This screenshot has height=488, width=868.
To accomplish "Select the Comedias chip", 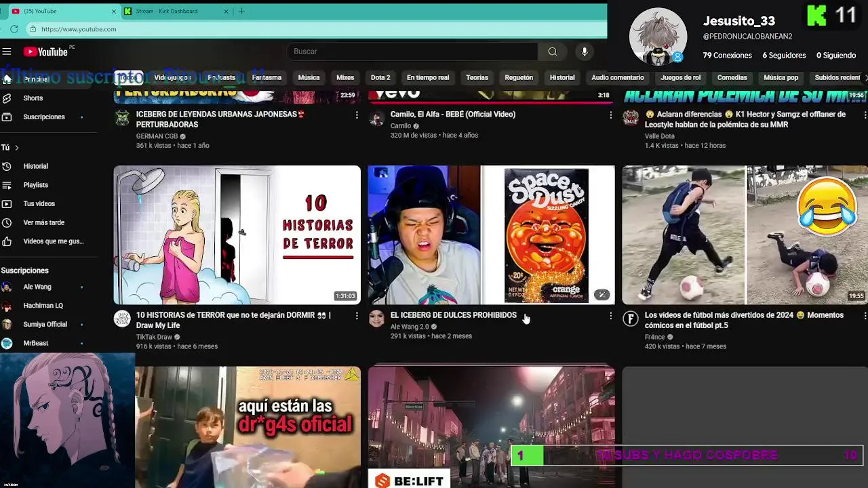I will pos(732,77).
